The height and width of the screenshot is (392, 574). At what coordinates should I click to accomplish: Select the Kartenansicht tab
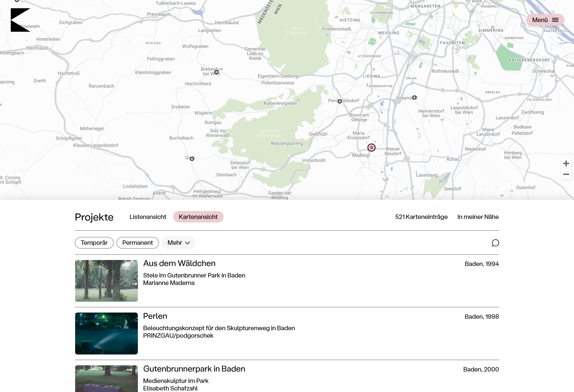pyautogui.click(x=198, y=217)
